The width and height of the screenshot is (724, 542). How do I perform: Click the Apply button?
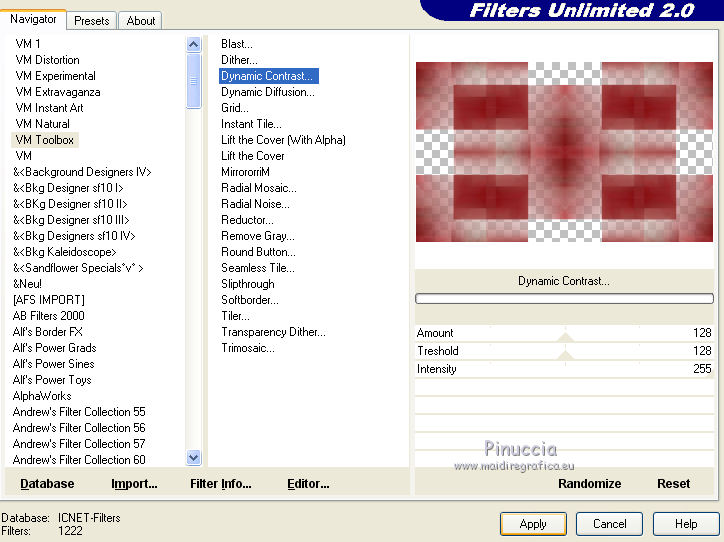click(533, 524)
